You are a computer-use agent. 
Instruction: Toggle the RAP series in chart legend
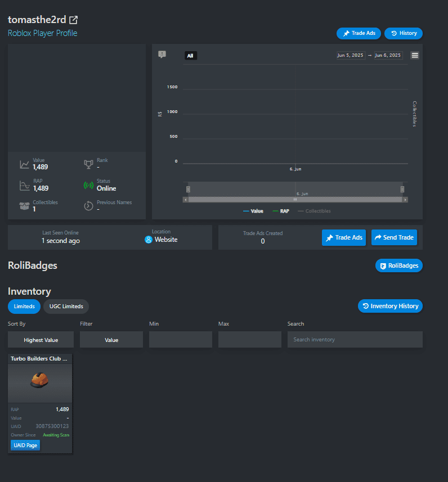281,211
